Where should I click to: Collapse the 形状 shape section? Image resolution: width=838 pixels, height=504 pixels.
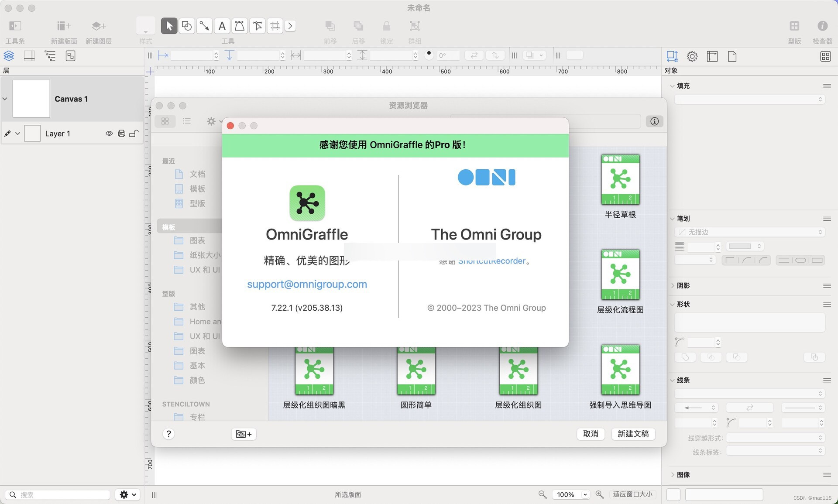[x=672, y=305]
